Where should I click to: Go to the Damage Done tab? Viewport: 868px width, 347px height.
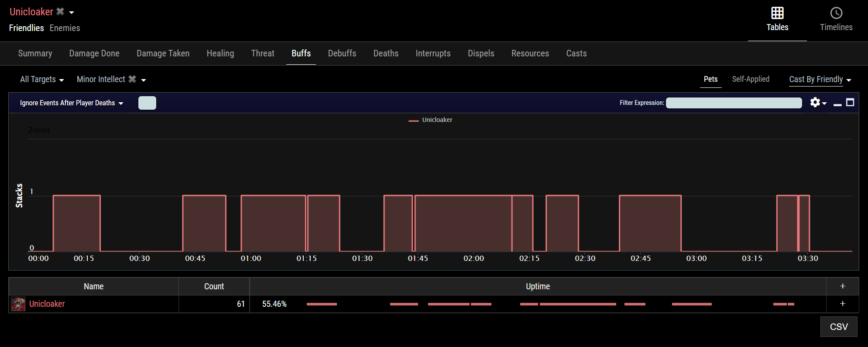94,53
